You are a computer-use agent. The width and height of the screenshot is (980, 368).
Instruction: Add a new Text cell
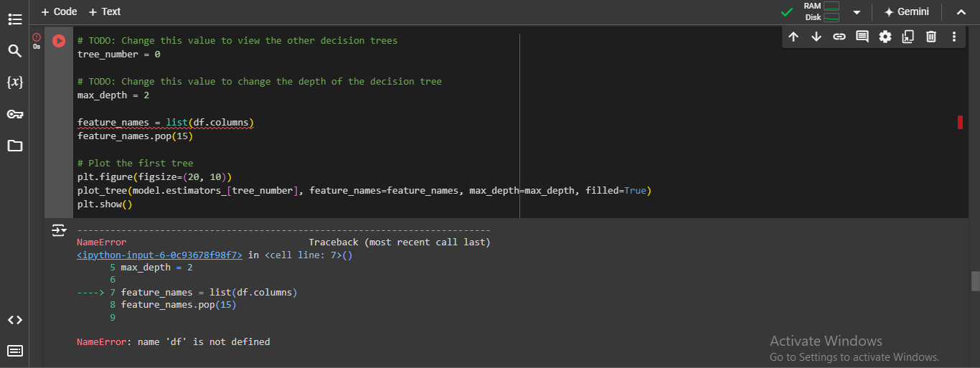105,11
